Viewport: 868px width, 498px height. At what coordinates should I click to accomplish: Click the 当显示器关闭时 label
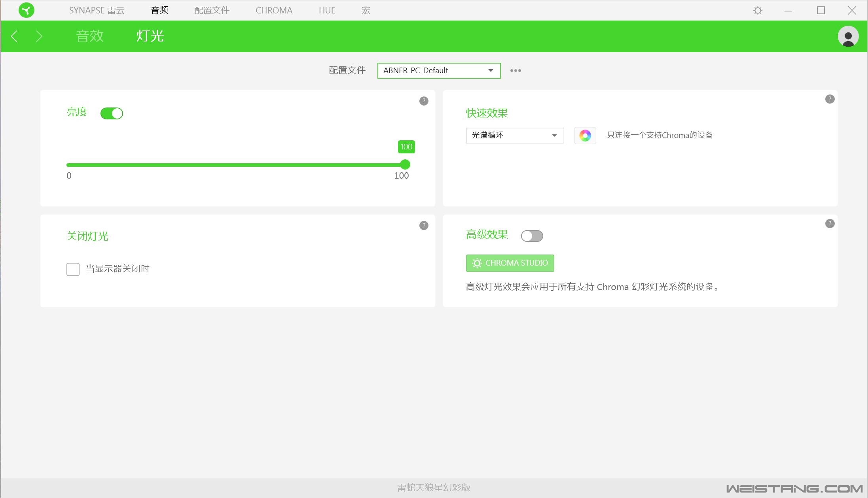pyautogui.click(x=118, y=269)
